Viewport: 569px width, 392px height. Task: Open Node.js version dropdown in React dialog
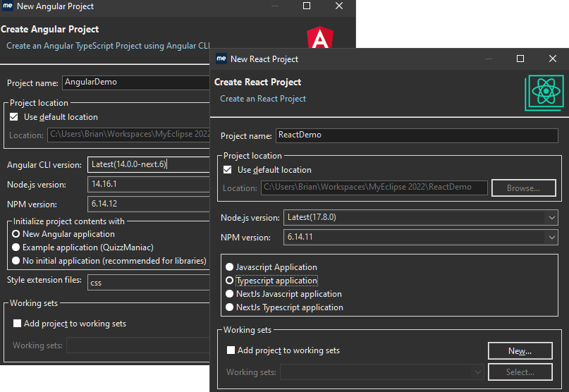point(551,218)
